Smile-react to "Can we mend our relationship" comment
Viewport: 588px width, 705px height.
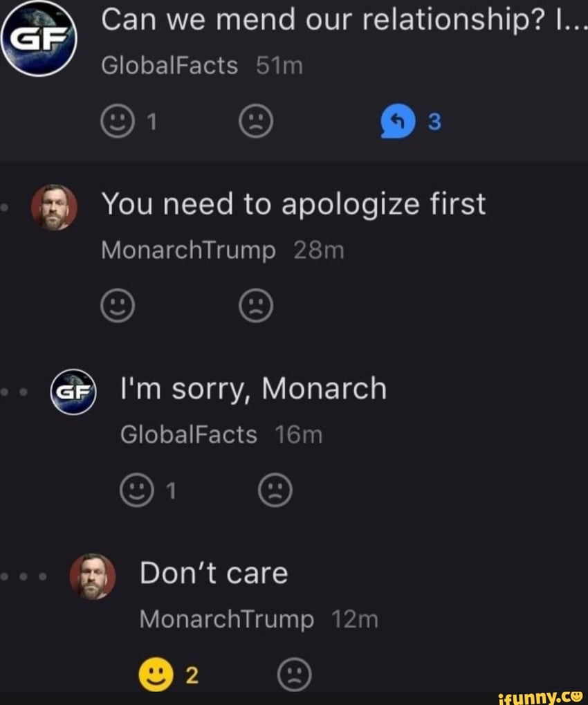coord(118,122)
